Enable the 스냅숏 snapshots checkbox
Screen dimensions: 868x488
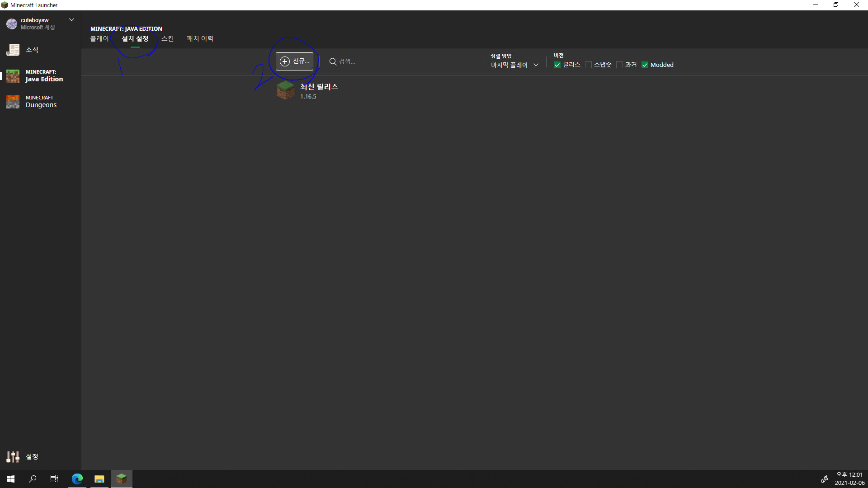588,65
